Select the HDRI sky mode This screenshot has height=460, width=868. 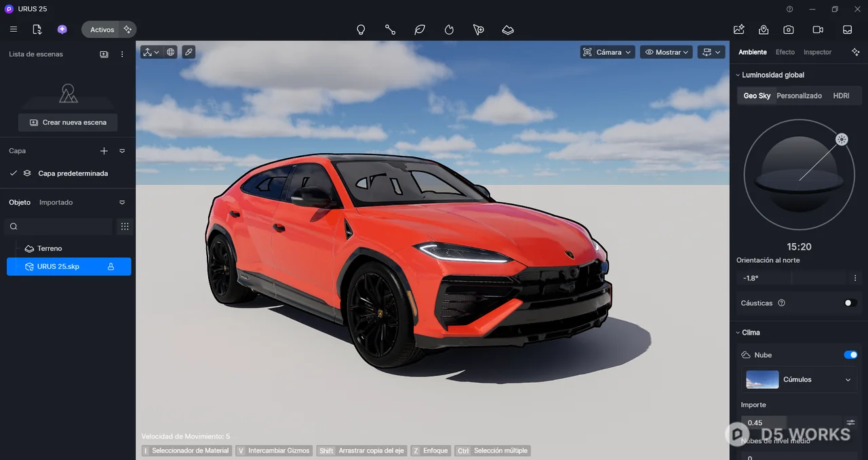click(x=841, y=96)
